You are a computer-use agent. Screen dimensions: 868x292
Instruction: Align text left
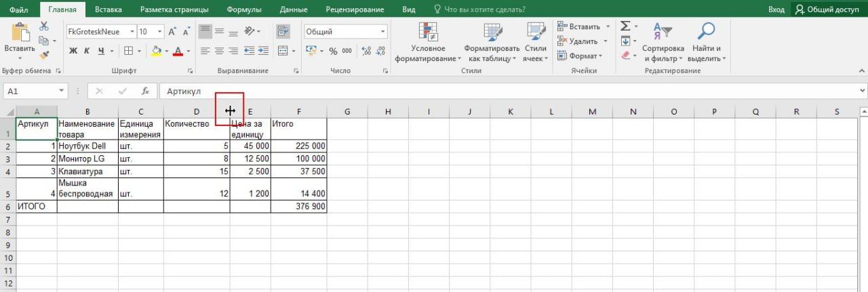click(205, 51)
